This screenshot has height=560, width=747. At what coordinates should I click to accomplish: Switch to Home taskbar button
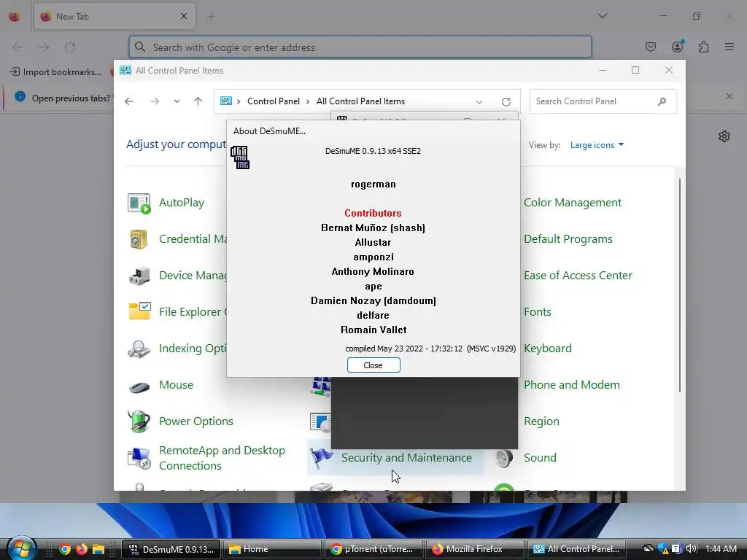pyautogui.click(x=272, y=550)
